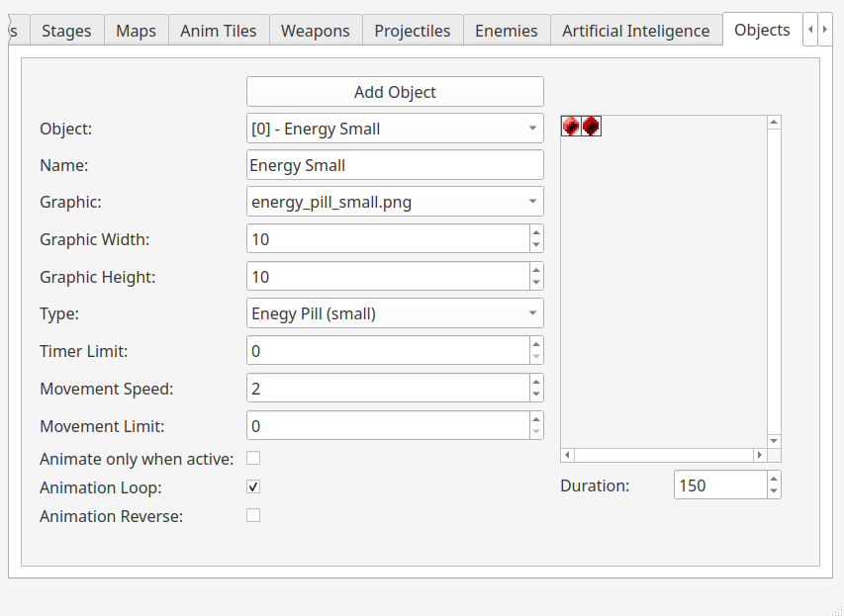Open the Artificial Inteligence tab
The image size is (844, 616).
pyautogui.click(x=635, y=31)
